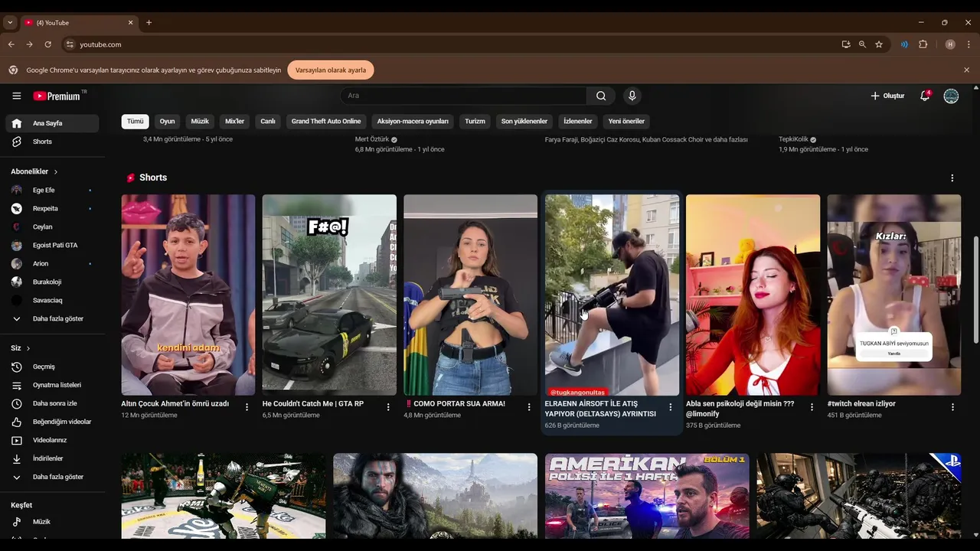Select the Oyun filter chip
The image size is (980, 551).
(167, 121)
